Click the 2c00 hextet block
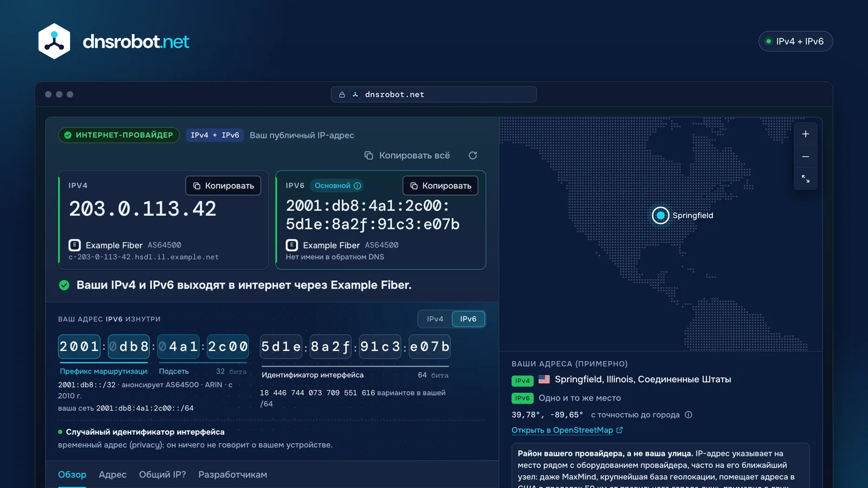The image size is (868, 488). pos(228,346)
